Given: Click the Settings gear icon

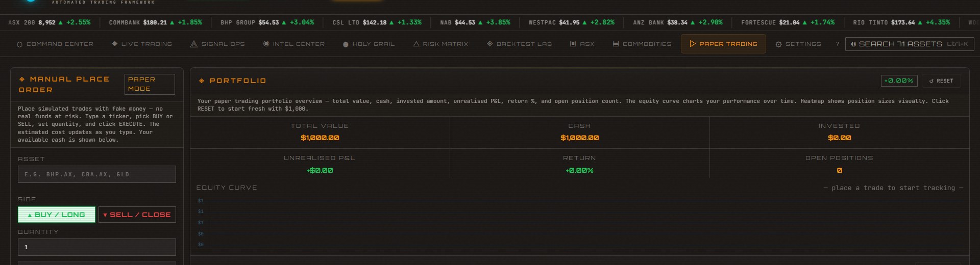Looking at the screenshot, I should coord(778,44).
